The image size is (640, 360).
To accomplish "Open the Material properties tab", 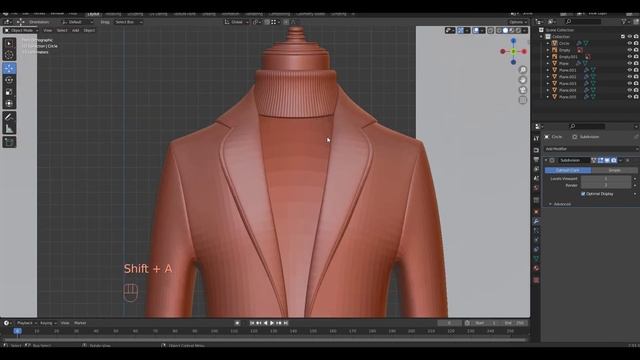I will (x=536, y=268).
